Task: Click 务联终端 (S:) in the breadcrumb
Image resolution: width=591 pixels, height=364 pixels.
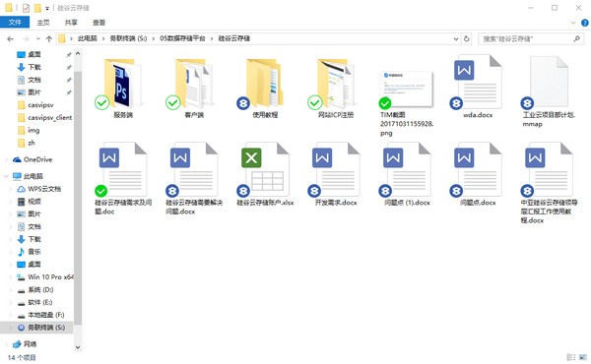Action: pyautogui.click(x=128, y=38)
